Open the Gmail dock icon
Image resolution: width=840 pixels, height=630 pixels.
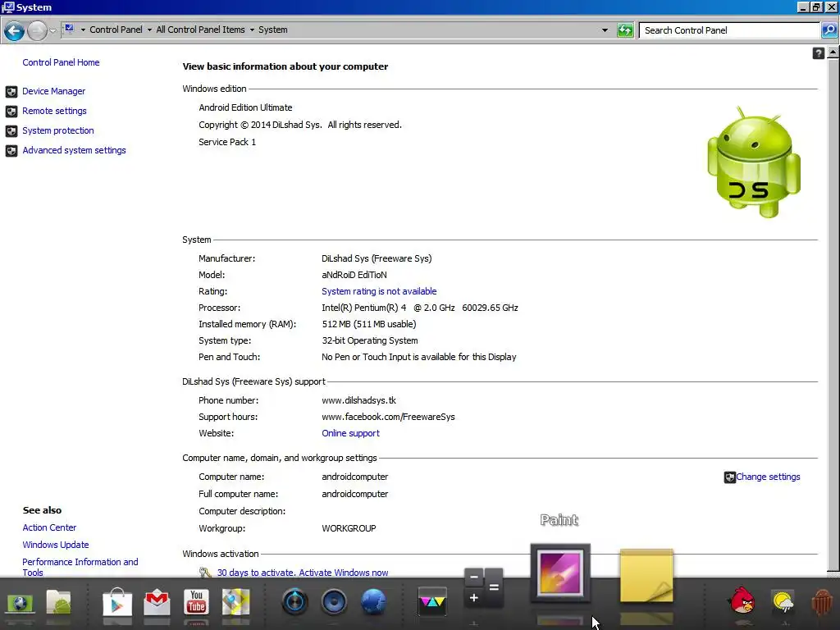157,603
